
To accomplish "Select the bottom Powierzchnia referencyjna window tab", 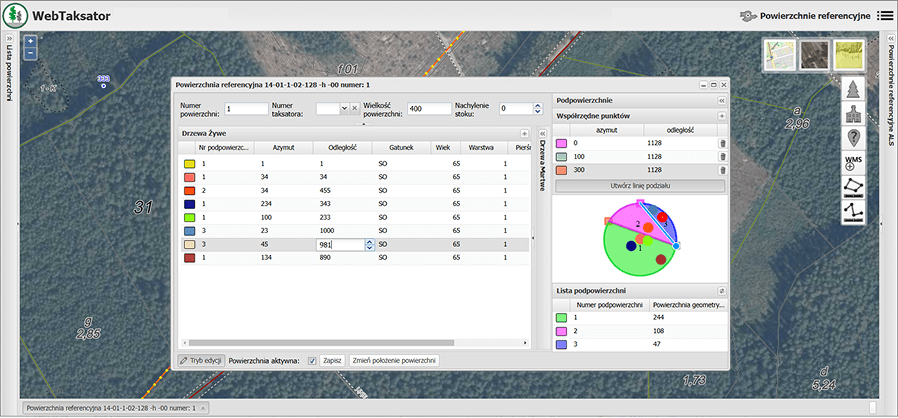I will click(109, 408).
